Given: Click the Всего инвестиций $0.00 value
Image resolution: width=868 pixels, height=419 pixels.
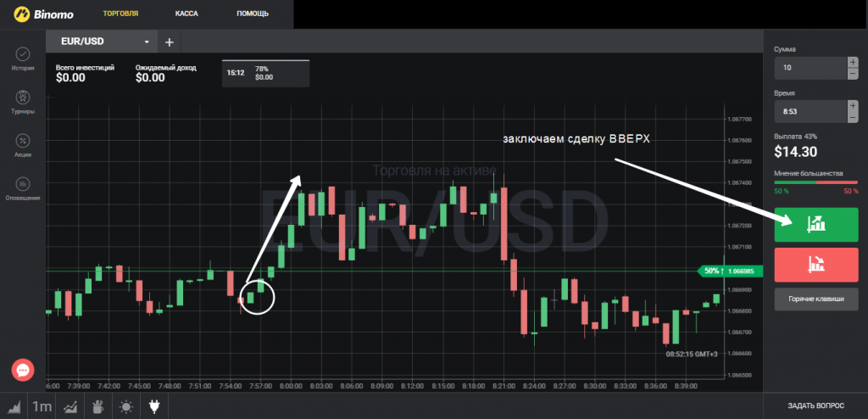Looking at the screenshot, I should pos(71,77).
